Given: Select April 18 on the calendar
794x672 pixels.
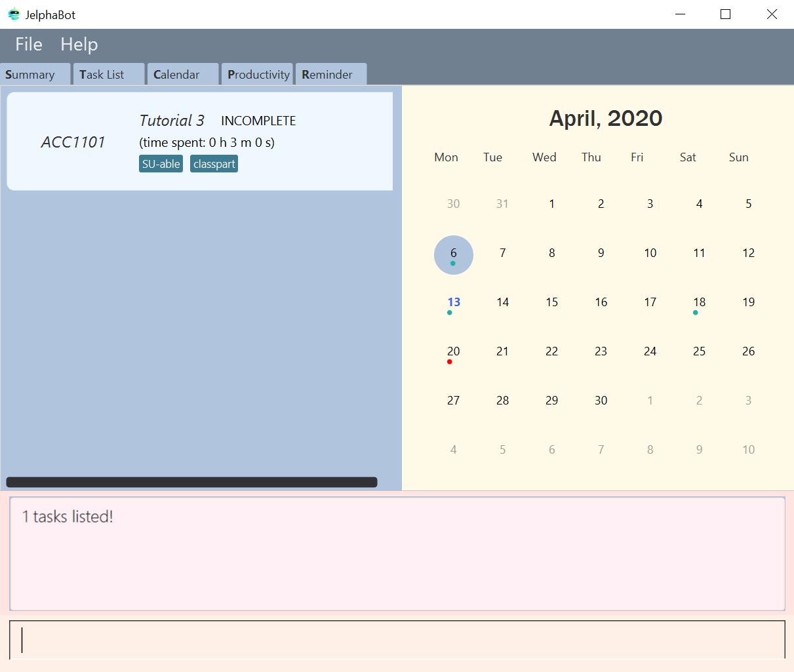Looking at the screenshot, I should pos(699,302).
